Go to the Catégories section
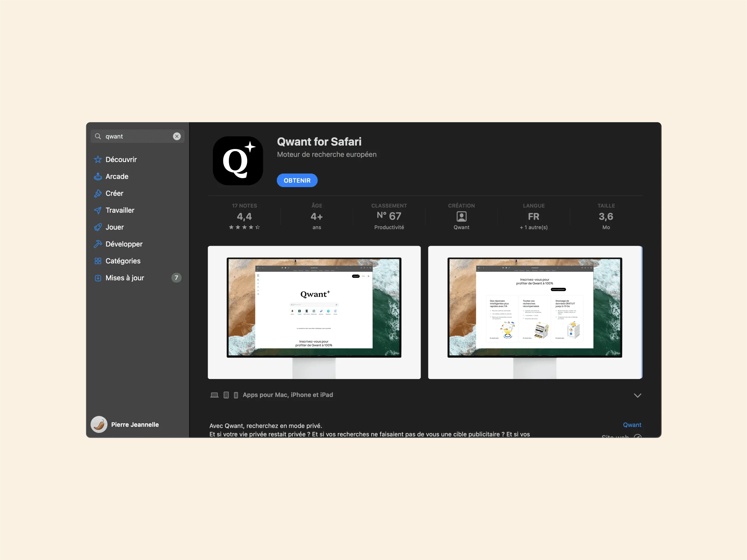This screenshot has width=747, height=560. pyautogui.click(x=123, y=261)
